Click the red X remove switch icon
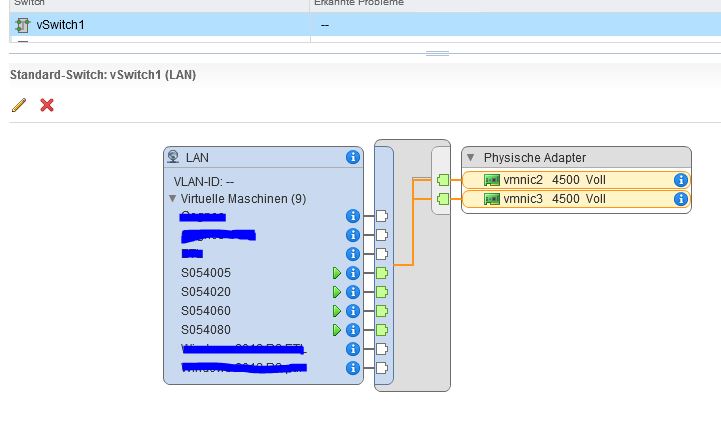Screen dimensions: 721x438 (x=46, y=105)
